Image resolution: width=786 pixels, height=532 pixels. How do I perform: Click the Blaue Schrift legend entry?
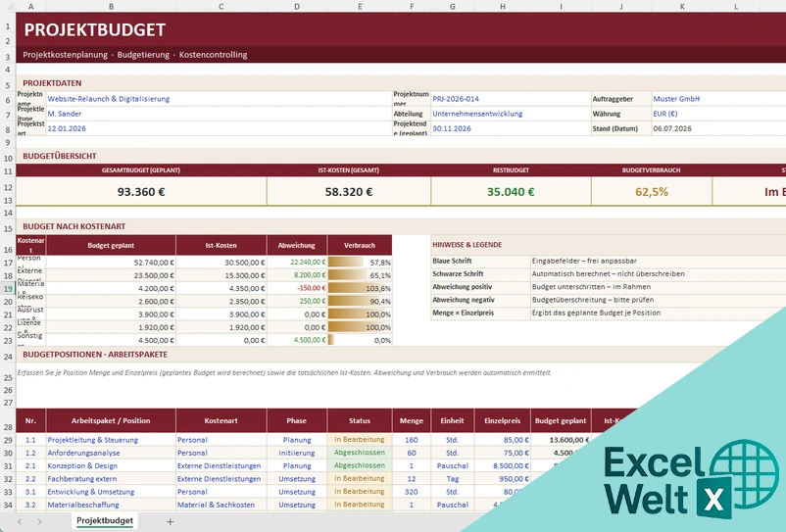click(480, 261)
